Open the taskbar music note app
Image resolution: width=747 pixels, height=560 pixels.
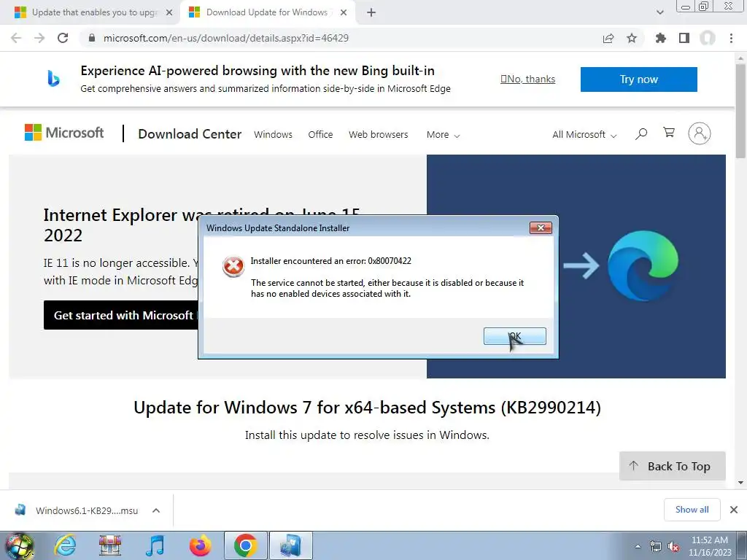155,545
